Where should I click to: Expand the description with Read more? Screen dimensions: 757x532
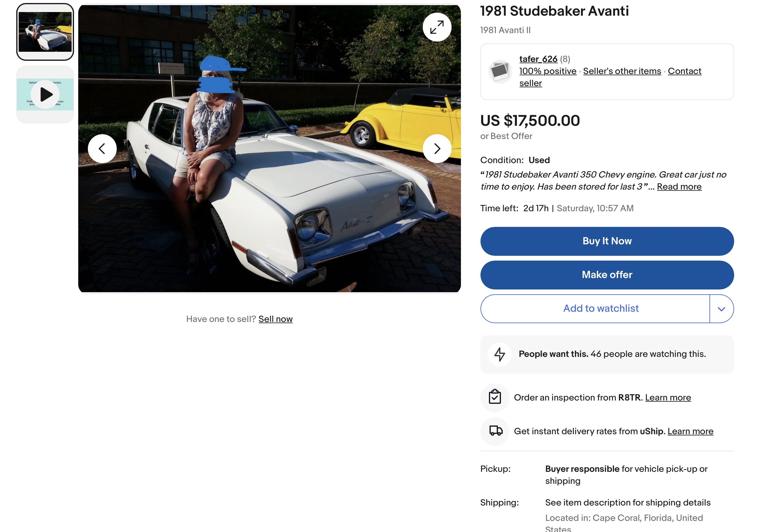coord(679,187)
